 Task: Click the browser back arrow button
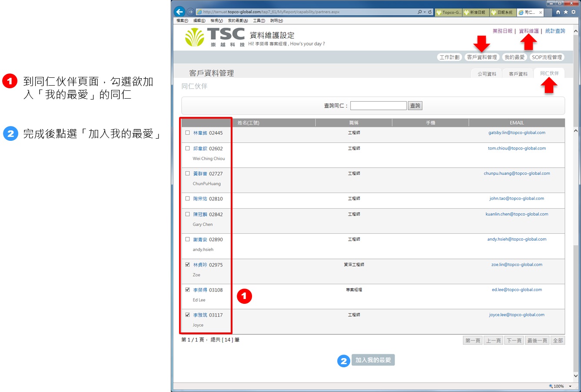[179, 12]
